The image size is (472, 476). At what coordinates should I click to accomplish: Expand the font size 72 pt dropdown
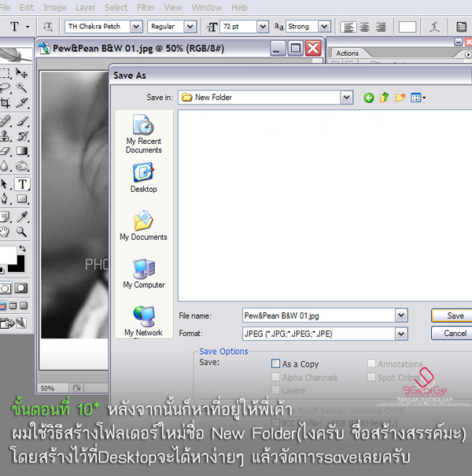[x=263, y=27]
